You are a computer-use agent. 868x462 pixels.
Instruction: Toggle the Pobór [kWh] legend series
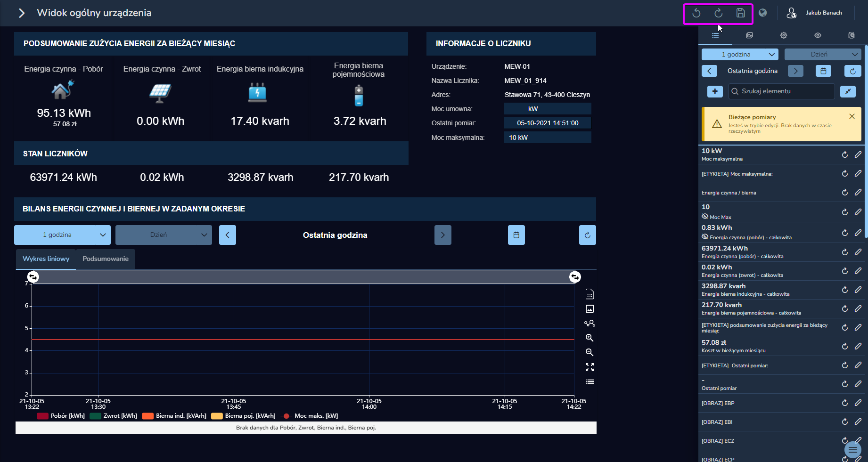61,416
